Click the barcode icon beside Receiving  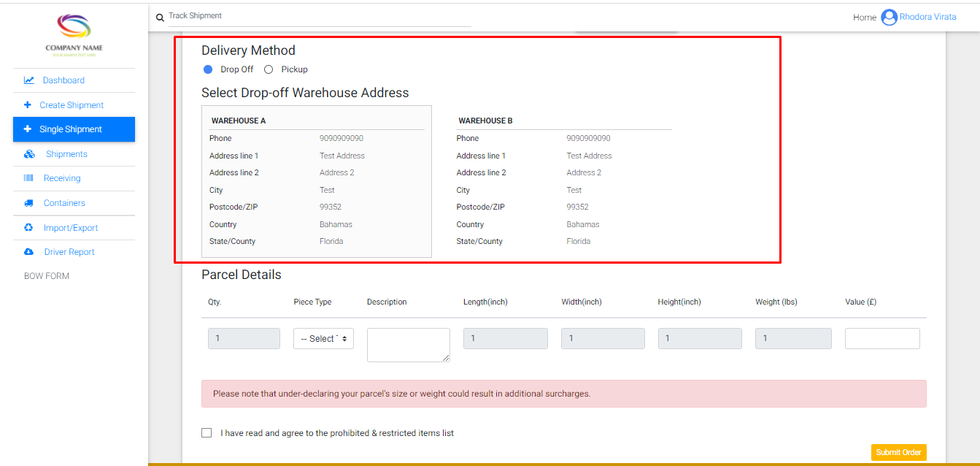click(28, 178)
